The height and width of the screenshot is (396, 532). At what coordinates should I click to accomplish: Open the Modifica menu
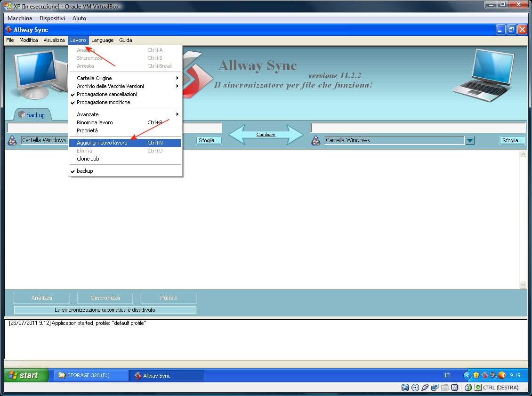29,40
